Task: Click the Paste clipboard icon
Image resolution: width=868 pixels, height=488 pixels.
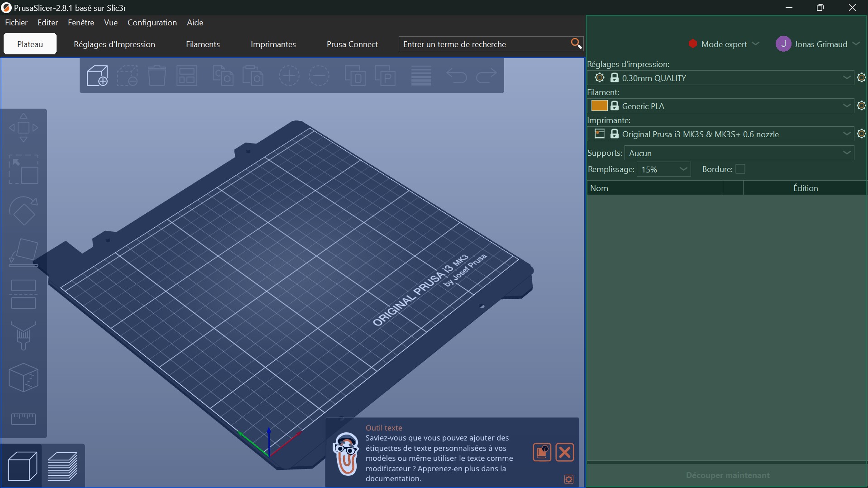Action: 253,75
